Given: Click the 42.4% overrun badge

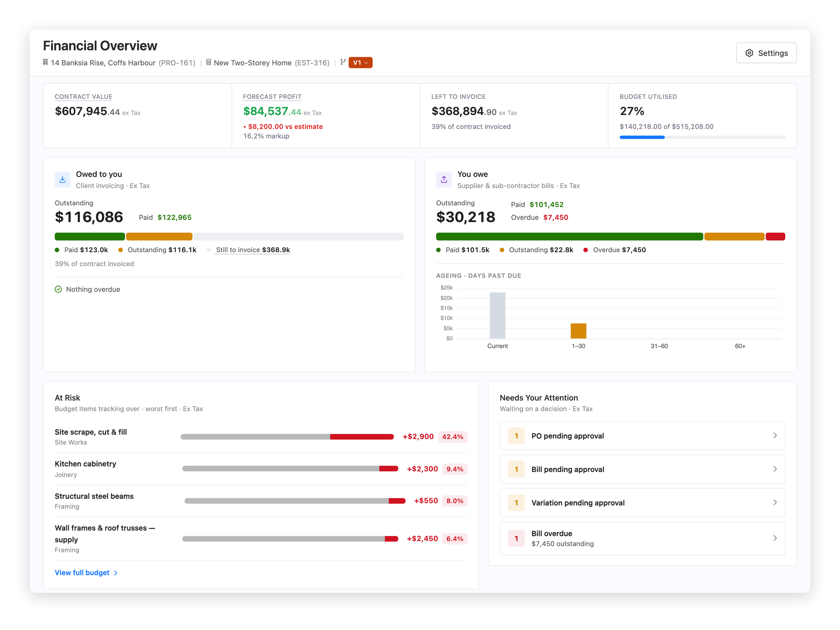Looking at the screenshot, I should pyautogui.click(x=453, y=436).
